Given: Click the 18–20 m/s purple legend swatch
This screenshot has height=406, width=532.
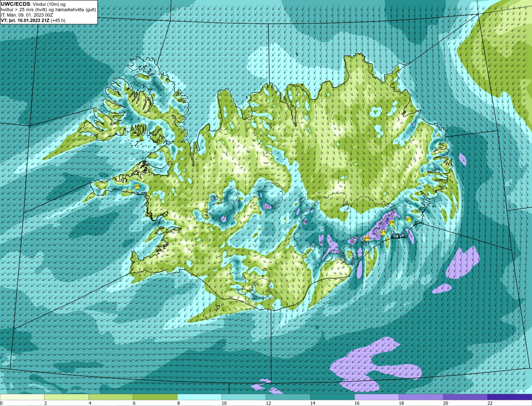Looking at the screenshot, I should [421, 397].
